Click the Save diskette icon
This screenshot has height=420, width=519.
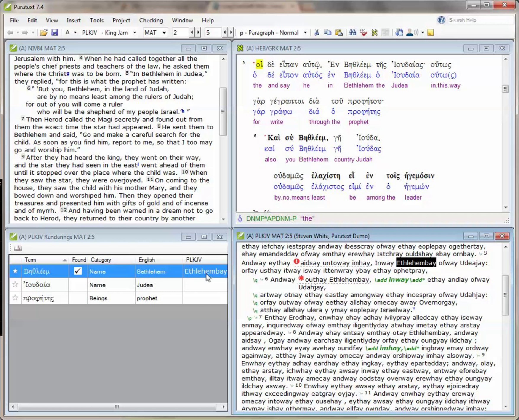(55, 32)
